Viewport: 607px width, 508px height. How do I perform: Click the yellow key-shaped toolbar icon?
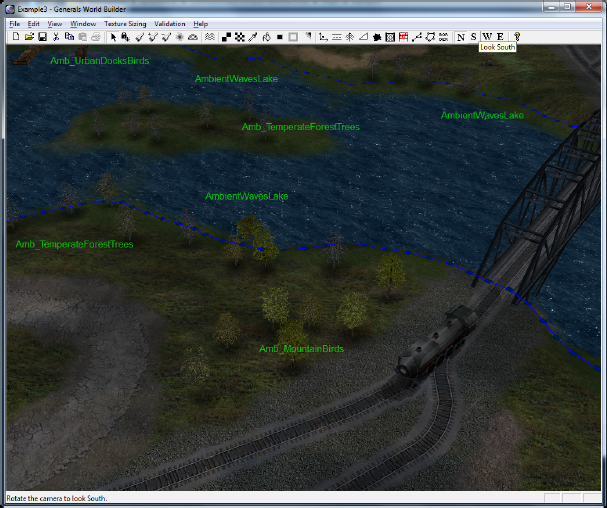[x=517, y=37]
